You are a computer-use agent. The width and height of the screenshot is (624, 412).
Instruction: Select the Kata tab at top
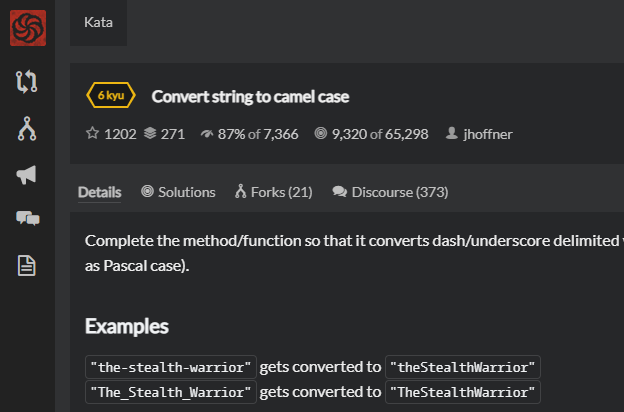click(98, 21)
